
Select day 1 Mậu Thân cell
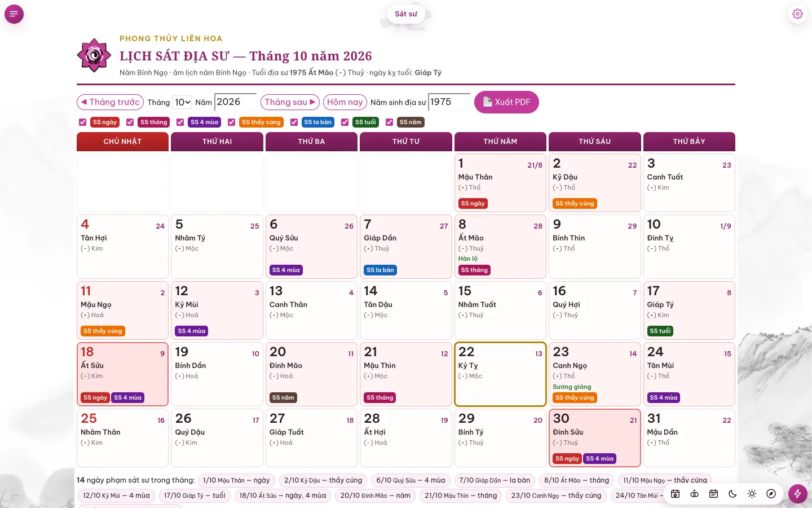[500, 183]
